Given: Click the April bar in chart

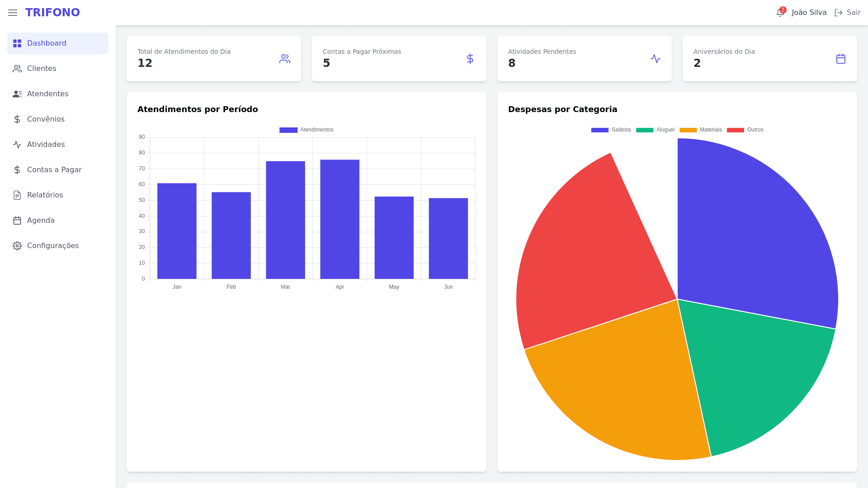Looking at the screenshot, I should (340, 219).
